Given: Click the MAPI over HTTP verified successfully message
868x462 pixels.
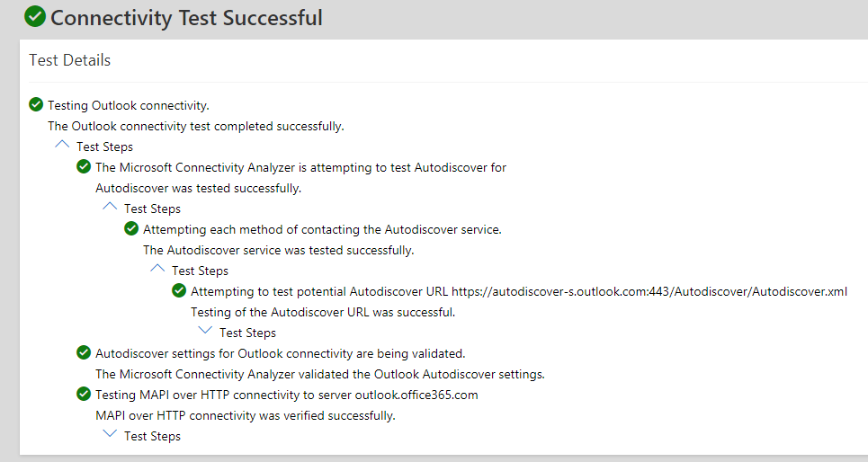Looking at the screenshot, I should (x=246, y=415).
